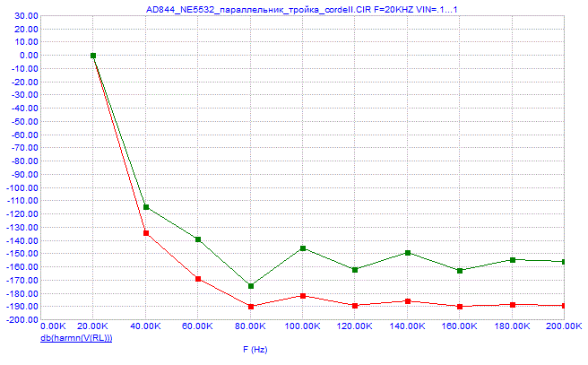Select the green marker at 100.00K
The image size is (588, 365).
[303, 248]
